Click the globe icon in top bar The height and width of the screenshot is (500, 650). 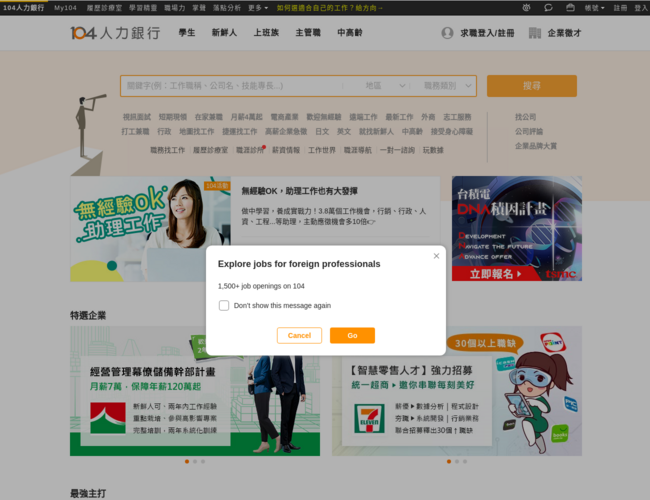[x=527, y=7]
